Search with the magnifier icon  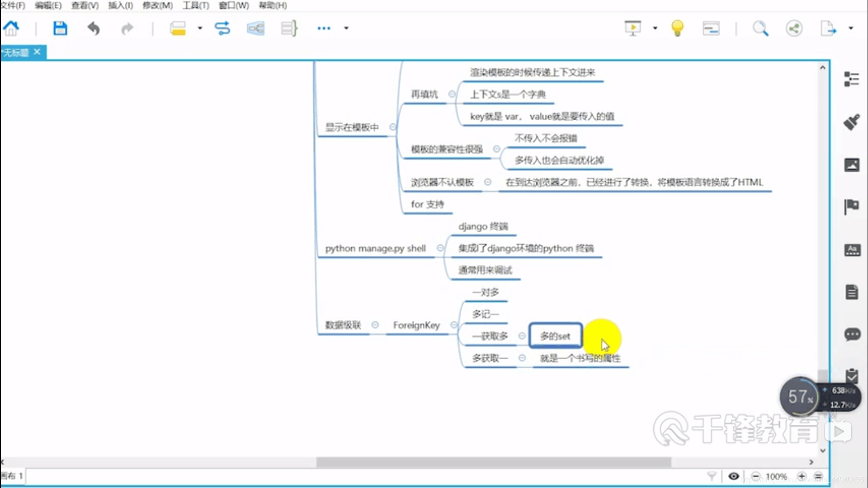click(760, 28)
